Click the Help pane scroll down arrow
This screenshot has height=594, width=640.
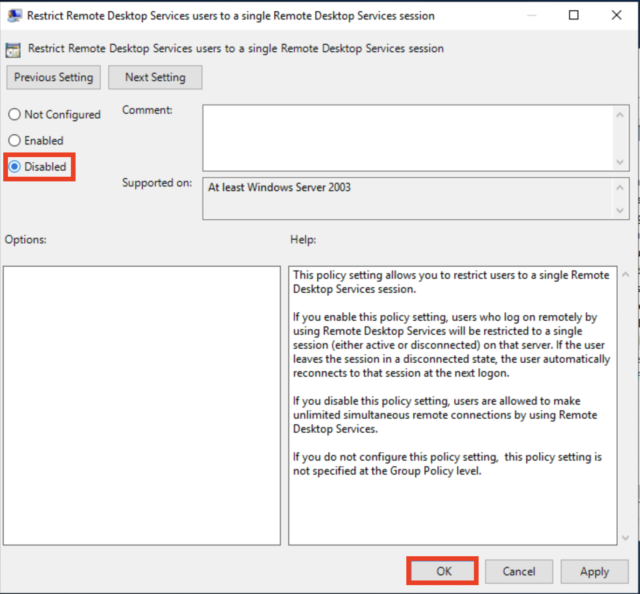pos(625,538)
